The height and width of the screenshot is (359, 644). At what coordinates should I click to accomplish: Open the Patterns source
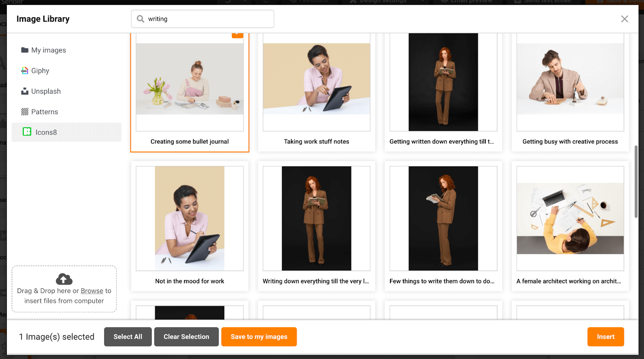point(66,112)
